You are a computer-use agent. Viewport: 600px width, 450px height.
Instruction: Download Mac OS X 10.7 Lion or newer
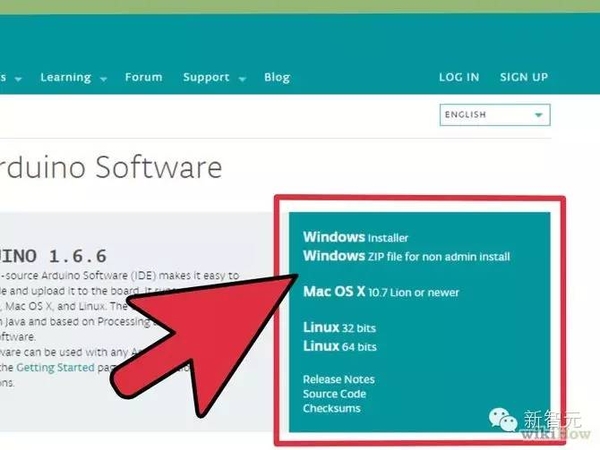381,292
